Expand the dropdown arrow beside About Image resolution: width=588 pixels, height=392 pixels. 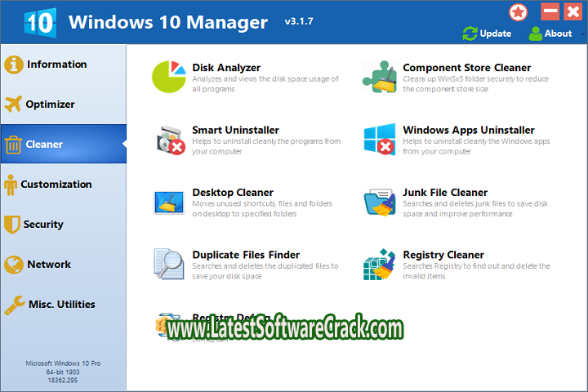583,34
